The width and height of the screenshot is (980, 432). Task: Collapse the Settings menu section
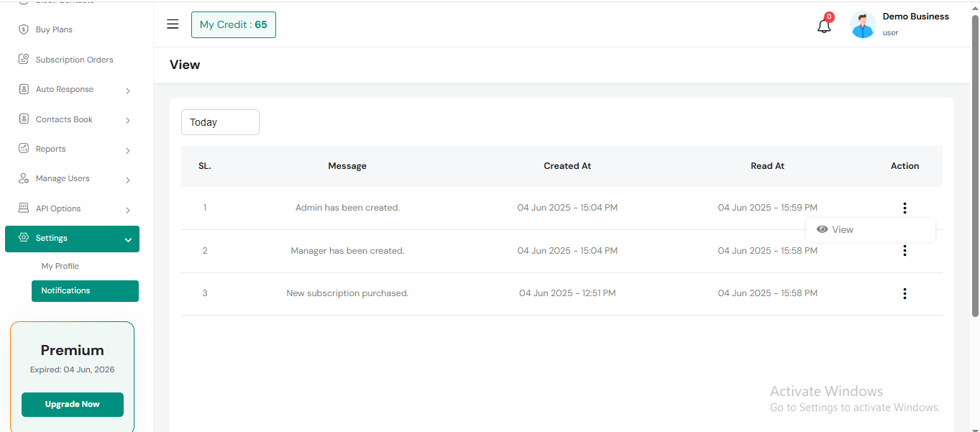tap(128, 239)
